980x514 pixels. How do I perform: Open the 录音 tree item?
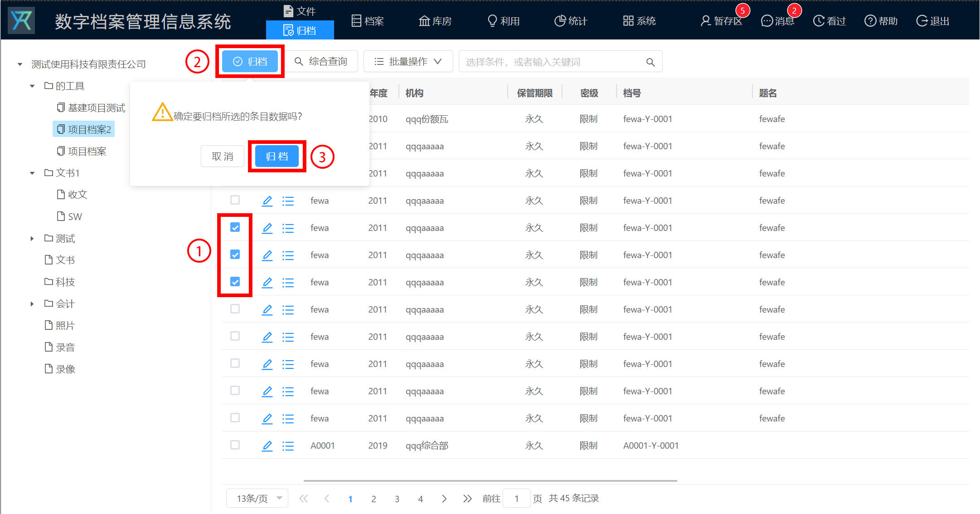60,347
